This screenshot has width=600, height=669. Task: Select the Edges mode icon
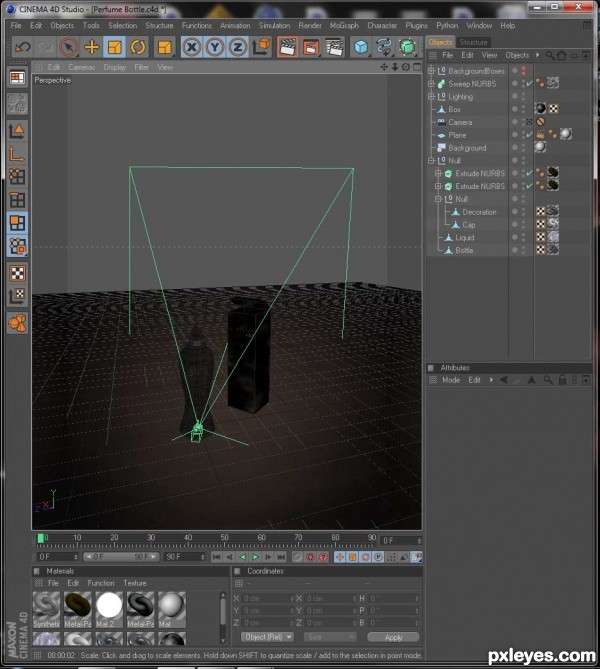pyautogui.click(x=17, y=200)
